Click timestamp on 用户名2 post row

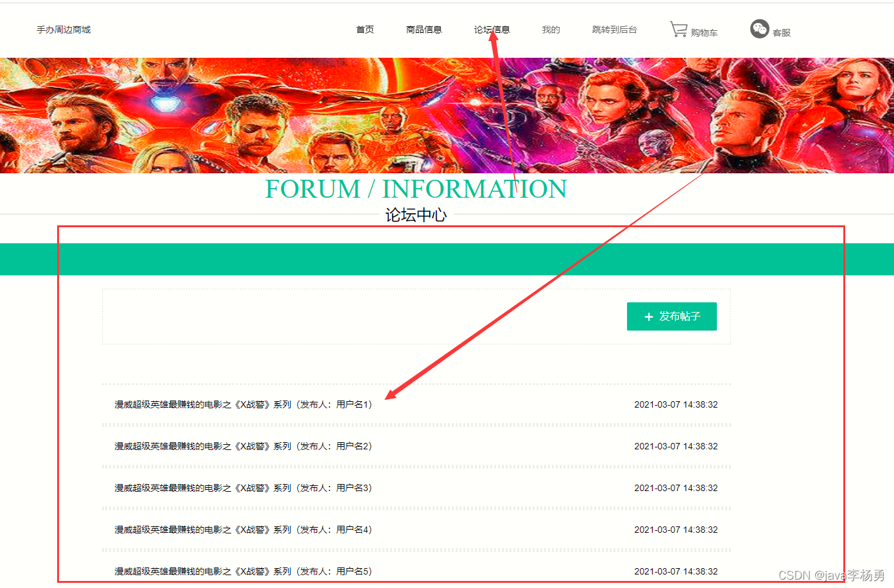pyautogui.click(x=676, y=446)
